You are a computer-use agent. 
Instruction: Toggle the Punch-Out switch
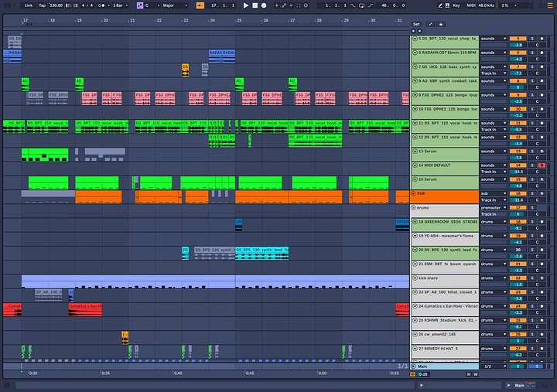(371, 5)
